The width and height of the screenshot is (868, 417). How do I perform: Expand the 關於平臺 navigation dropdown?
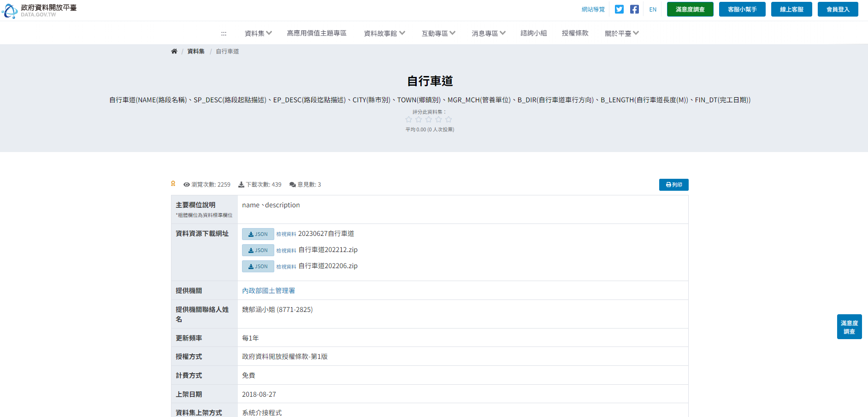point(622,33)
